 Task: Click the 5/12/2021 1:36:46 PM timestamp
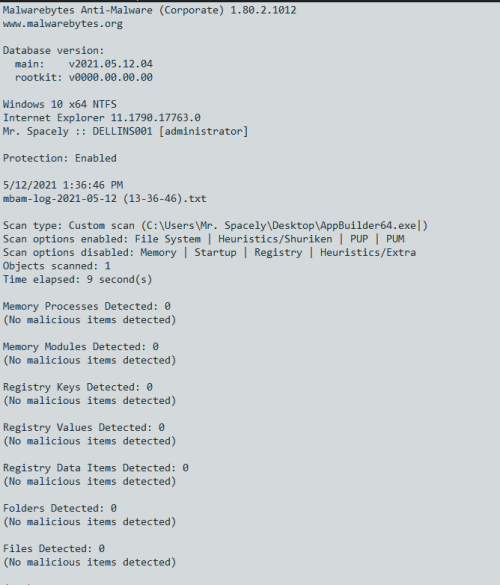tap(63, 185)
